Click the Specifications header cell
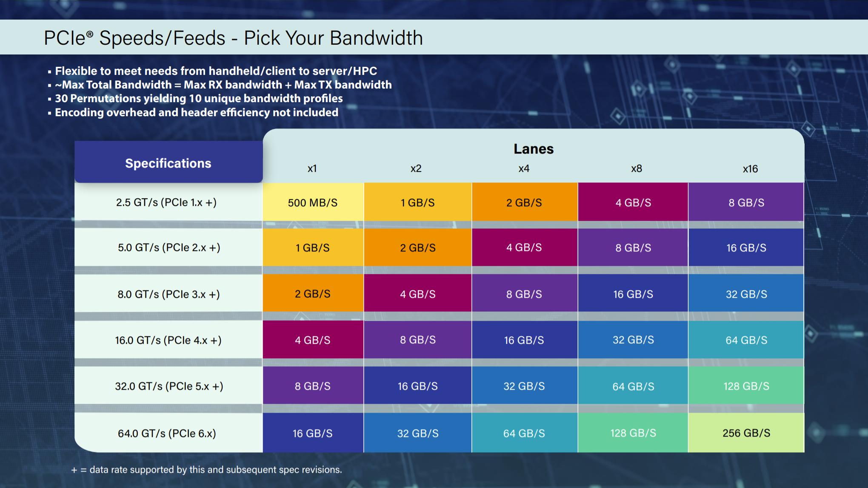The image size is (868, 488). pyautogui.click(x=168, y=163)
